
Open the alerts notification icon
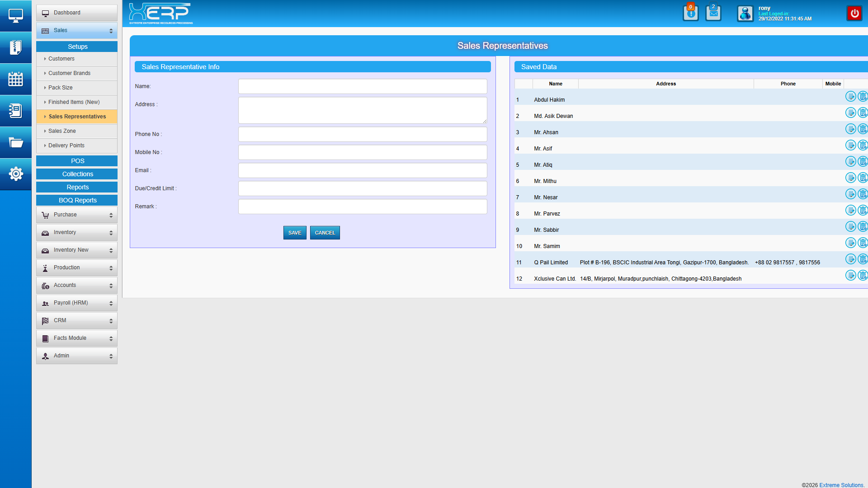click(690, 13)
